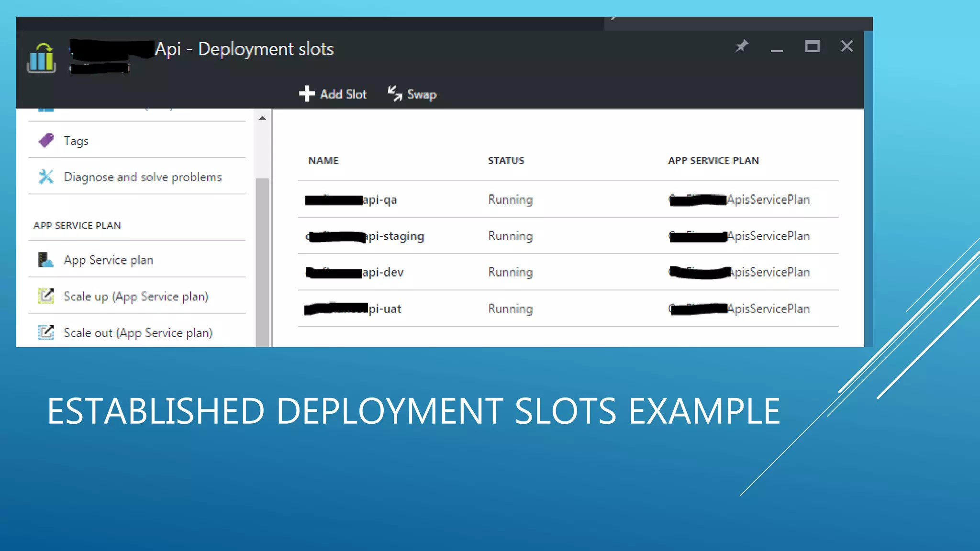This screenshot has height=551, width=980.
Task: Select the api-dev slot row
Action: (568, 272)
